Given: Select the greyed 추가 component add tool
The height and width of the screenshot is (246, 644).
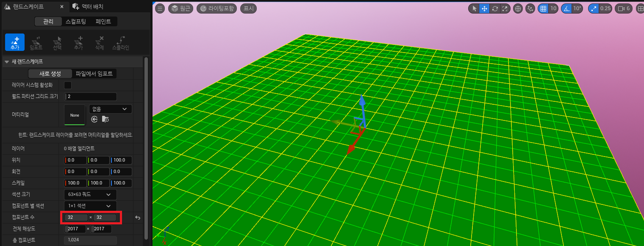Looking at the screenshot, I should coord(78,42).
